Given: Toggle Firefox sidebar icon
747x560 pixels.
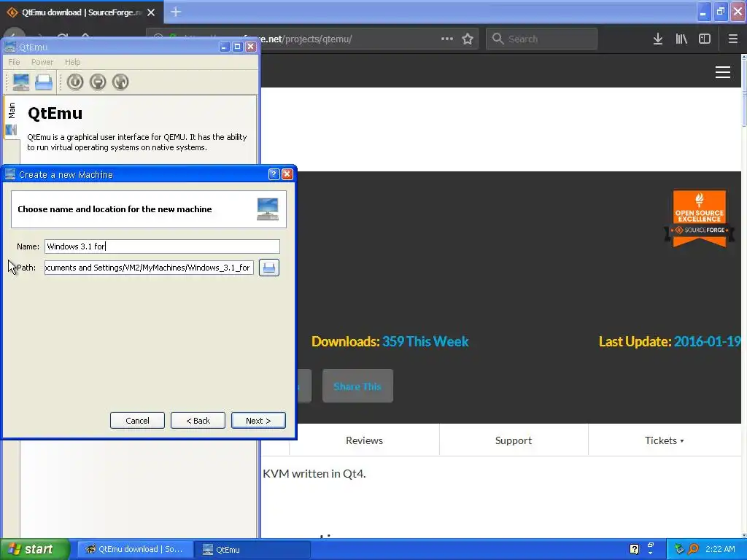Looking at the screenshot, I should pos(705,39).
